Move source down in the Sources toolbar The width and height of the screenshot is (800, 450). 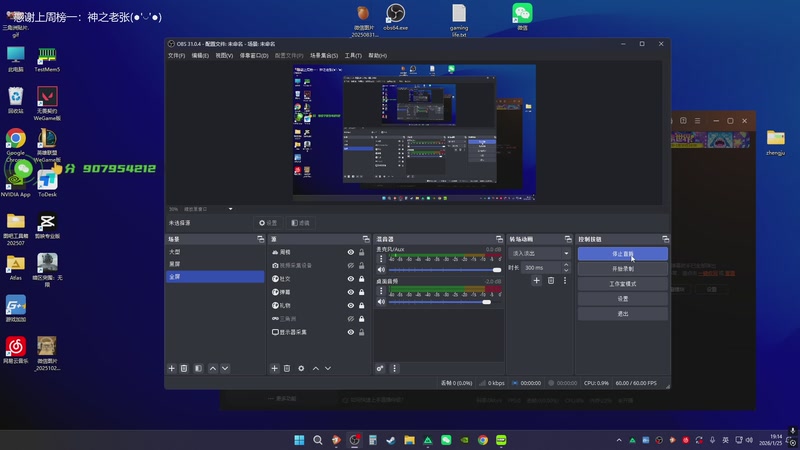[328, 368]
